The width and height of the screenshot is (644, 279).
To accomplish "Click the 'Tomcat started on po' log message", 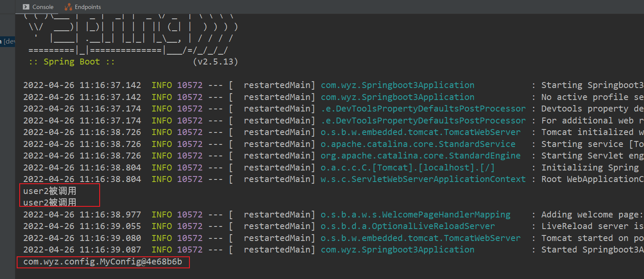I will pyautogui.click(x=593, y=238).
